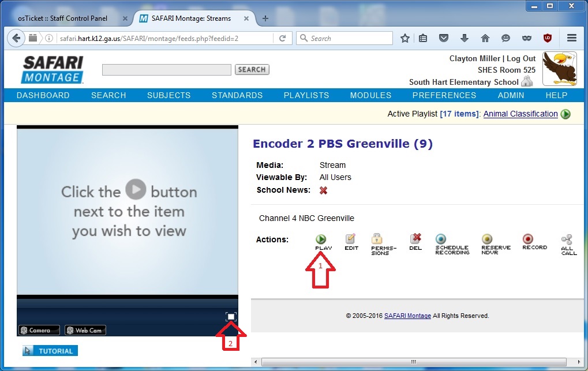This screenshot has height=371, width=588.
Task: Click the SAFARI Montage search input field
Action: [x=166, y=70]
